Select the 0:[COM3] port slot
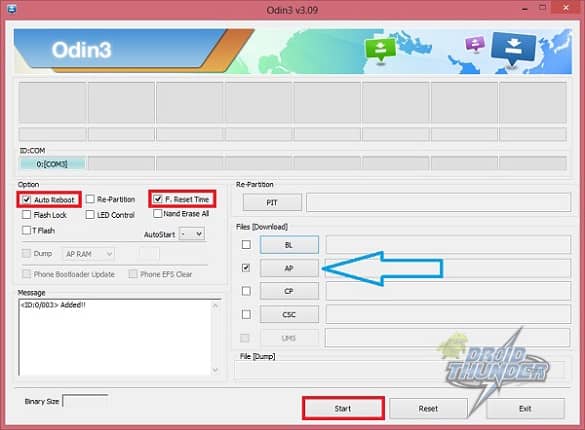The height and width of the screenshot is (430, 585). 53,164
